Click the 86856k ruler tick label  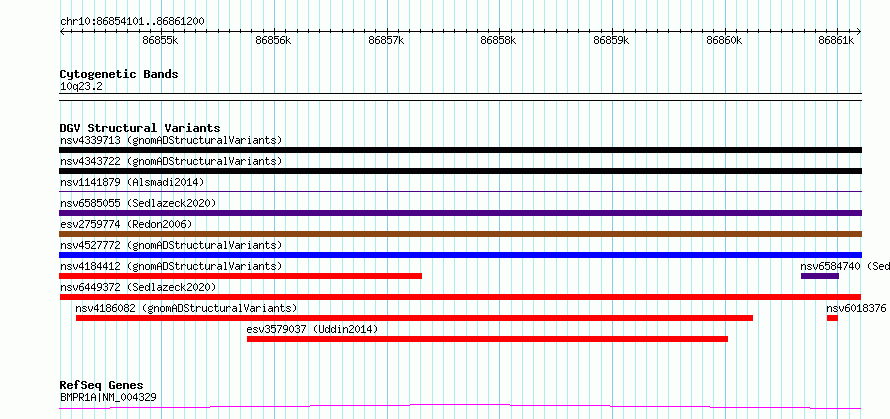[274, 40]
